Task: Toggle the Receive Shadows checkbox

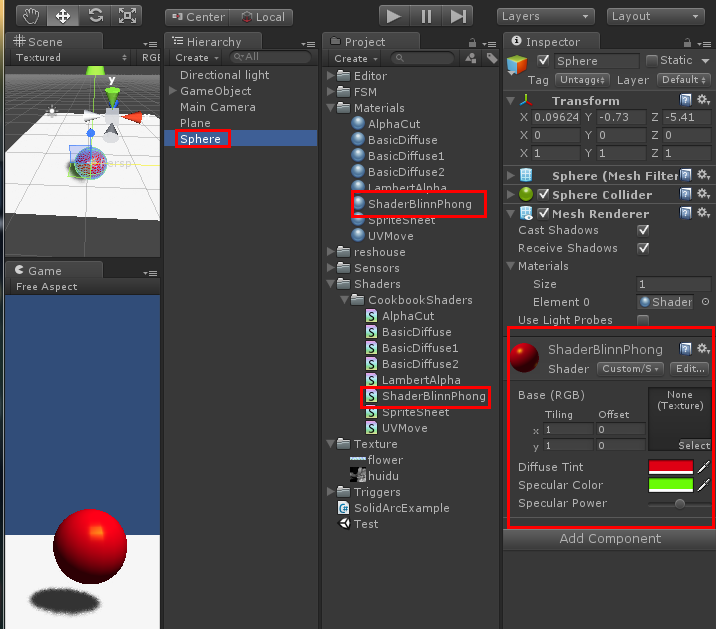Action: 643,248
